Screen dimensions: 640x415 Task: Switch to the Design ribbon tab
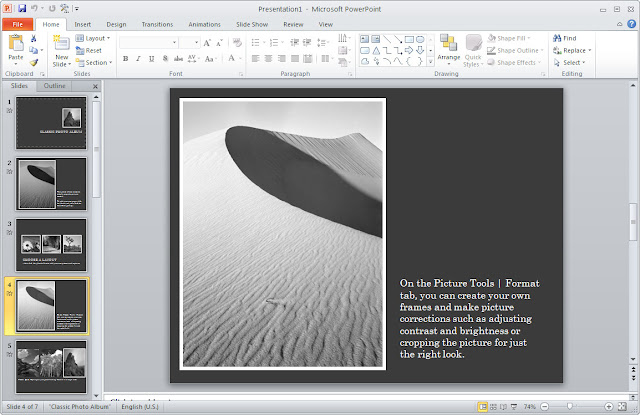point(116,24)
